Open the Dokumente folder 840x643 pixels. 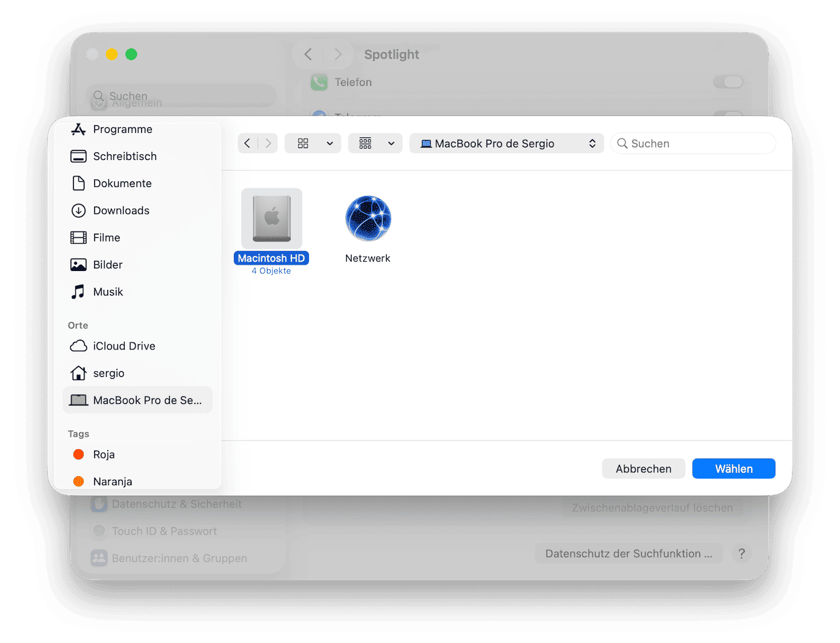tap(123, 183)
